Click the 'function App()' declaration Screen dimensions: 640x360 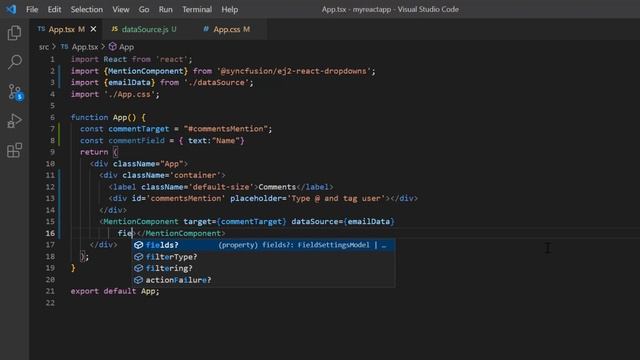click(103, 118)
